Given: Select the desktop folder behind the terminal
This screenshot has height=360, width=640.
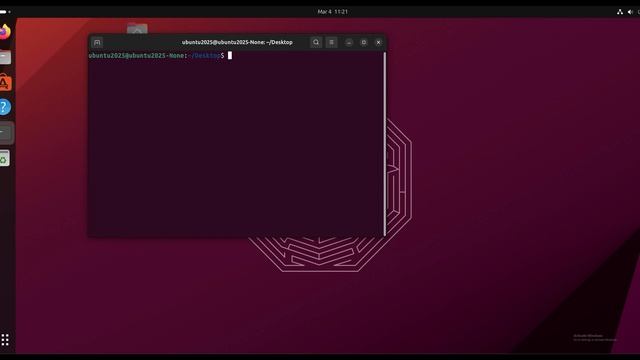Looking at the screenshot, I should 137,29.
